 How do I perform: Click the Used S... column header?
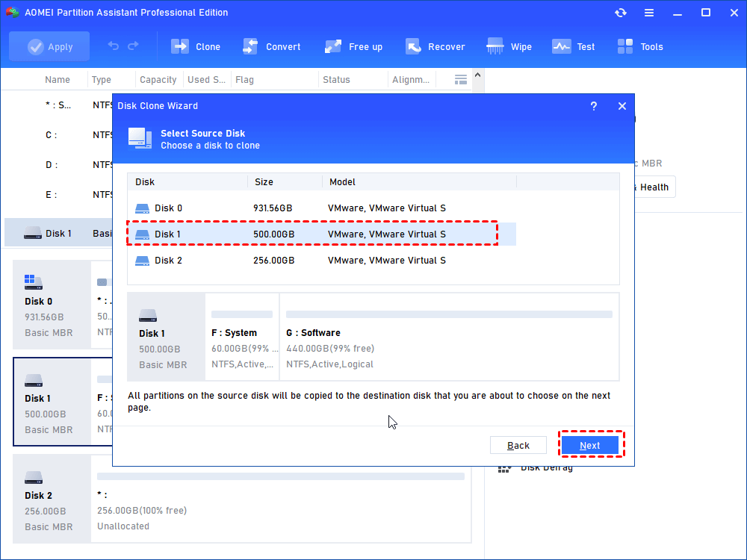click(206, 80)
